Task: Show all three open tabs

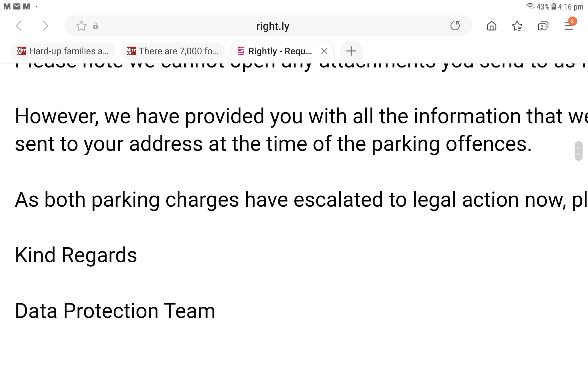Action: point(543,26)
